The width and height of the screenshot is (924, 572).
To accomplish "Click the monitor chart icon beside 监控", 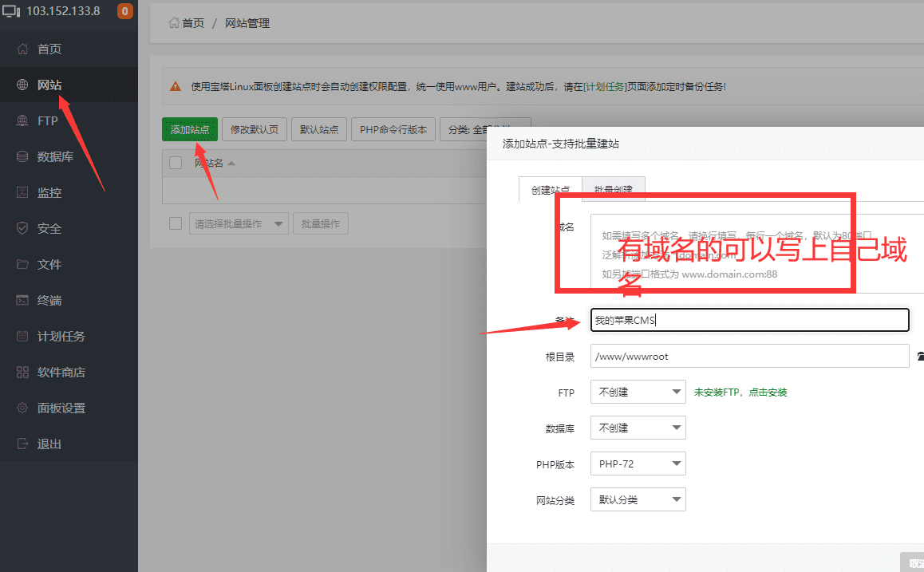I will pos(22,192).
